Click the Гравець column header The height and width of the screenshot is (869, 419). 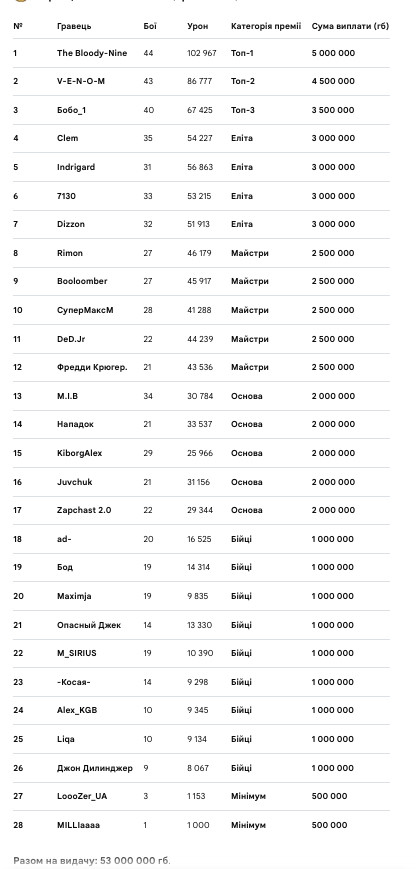74,26
